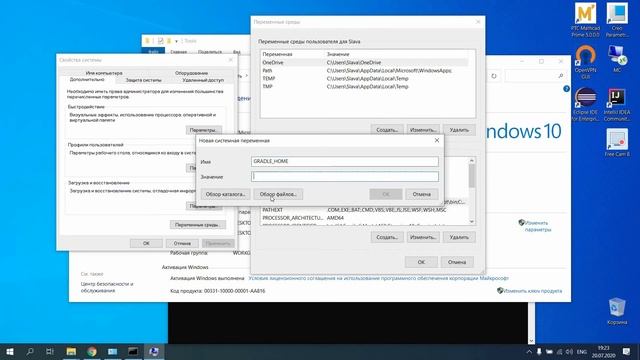Cancel the Environment Variables dialog
The height and width of the screenshot is (360, 640).
pos(457,262)
